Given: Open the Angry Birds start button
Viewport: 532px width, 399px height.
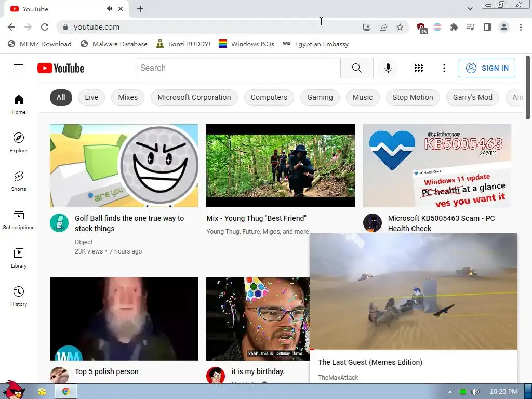Looking at the screenshot, I should click(x=14, y=390).
